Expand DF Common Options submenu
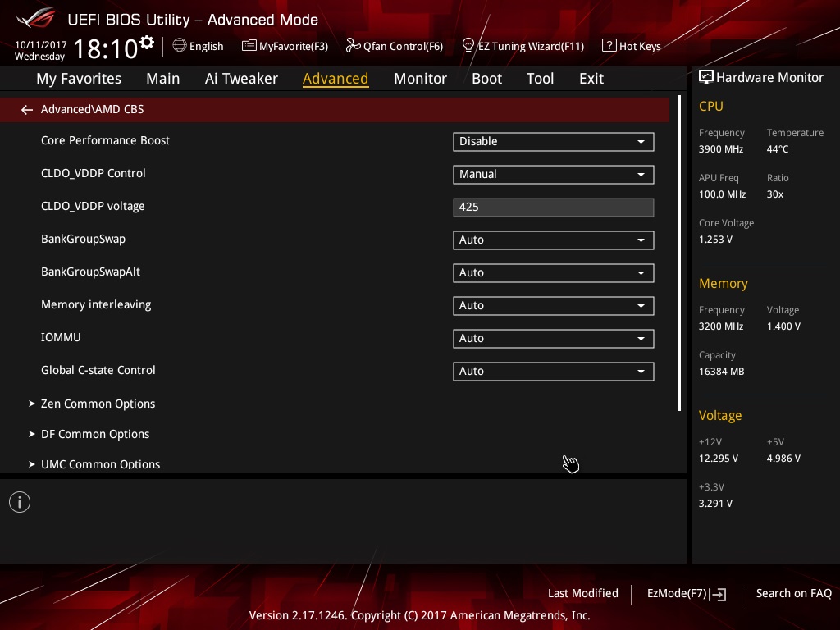The width and height of the screenshot is (840, 630). click(x=95, y=434)
